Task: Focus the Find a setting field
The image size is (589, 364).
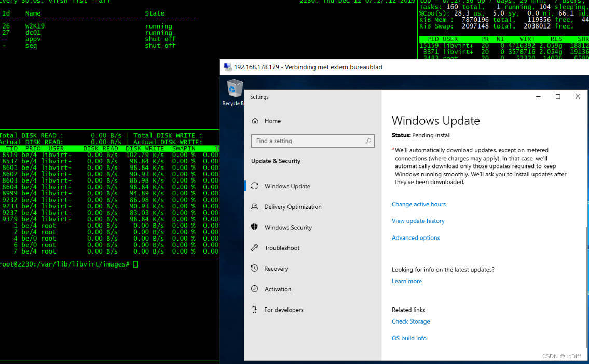Action: coord(312,141)
